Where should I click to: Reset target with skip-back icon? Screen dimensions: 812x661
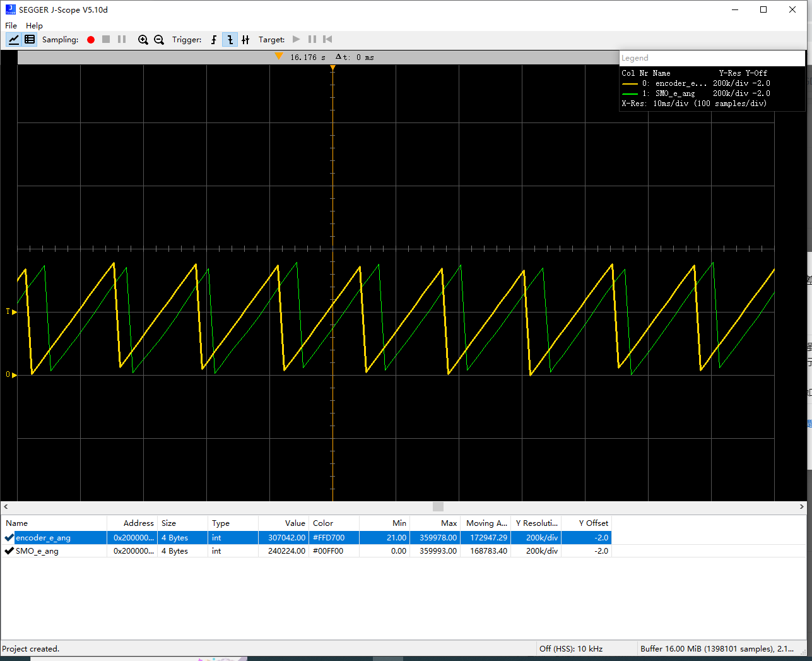(x=327, y=39)
